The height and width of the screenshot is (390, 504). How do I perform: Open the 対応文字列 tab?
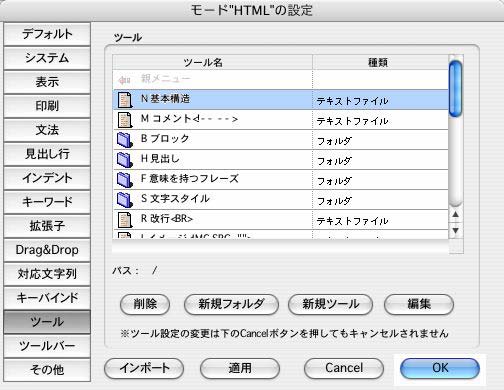(47, 274)
